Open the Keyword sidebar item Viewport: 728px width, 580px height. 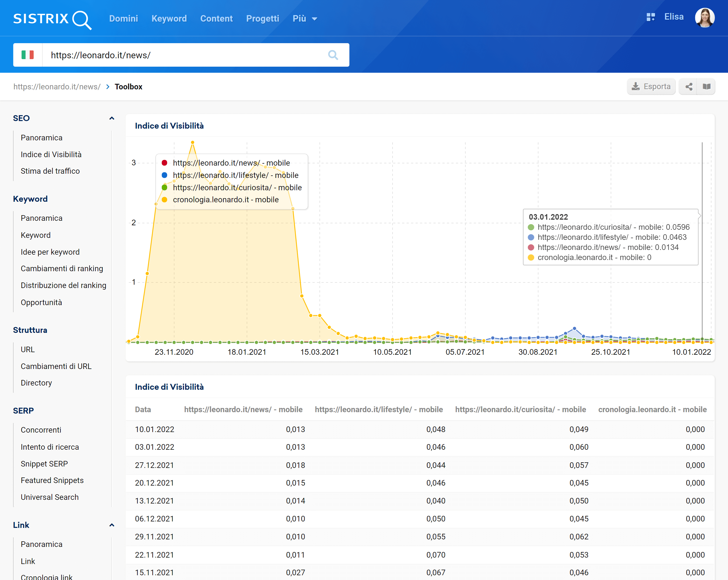pyautogui.click(x=36, y=235)
